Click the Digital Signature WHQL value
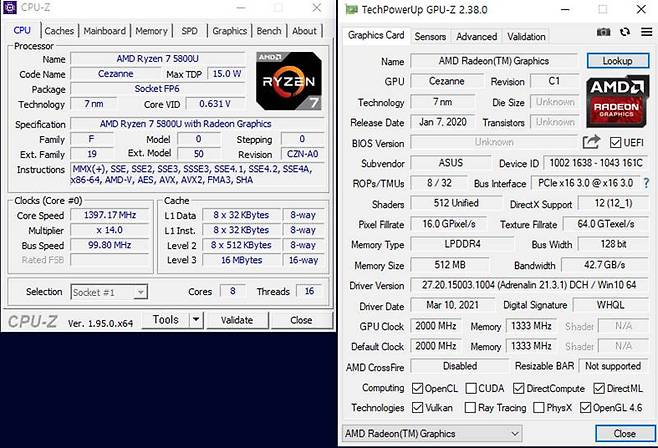Screen dimensions: 658x448 click(611, 305)
